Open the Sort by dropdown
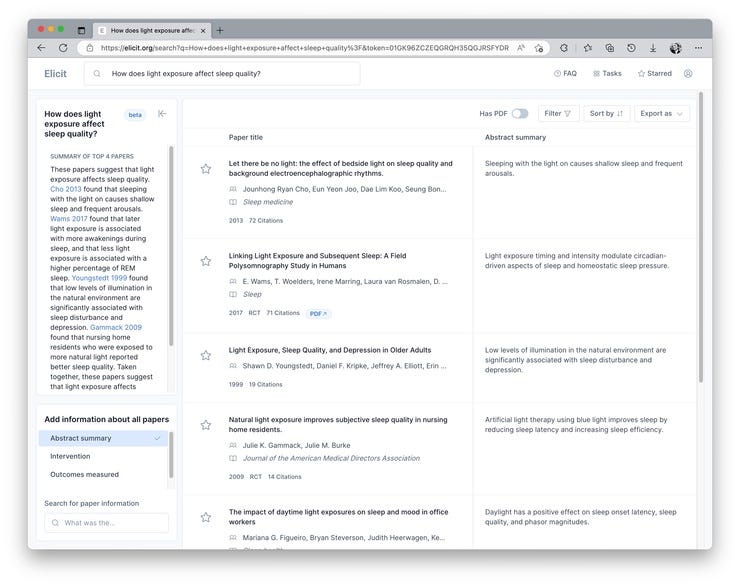 606,114
